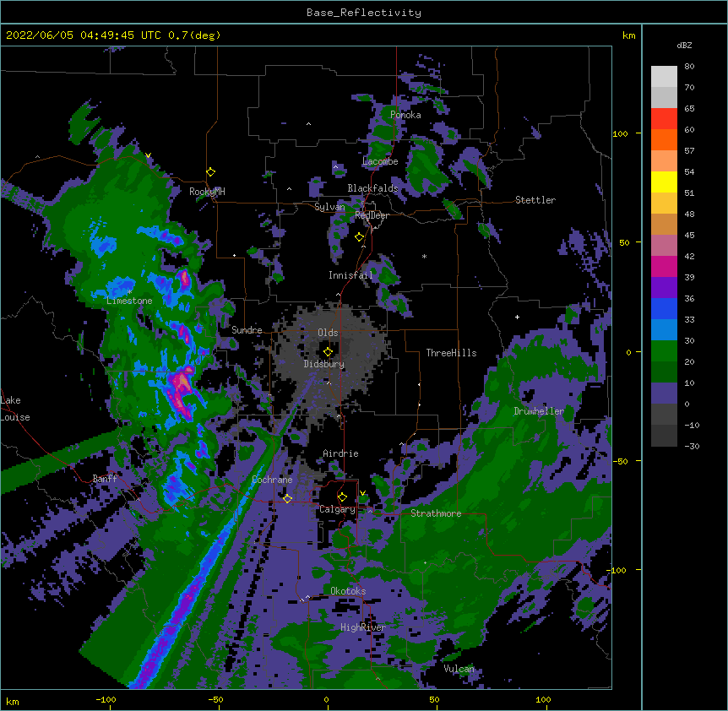Choose the slate blue 0-10 dBZ swatch
The image size is (728, 711).
tap(664, 393)
